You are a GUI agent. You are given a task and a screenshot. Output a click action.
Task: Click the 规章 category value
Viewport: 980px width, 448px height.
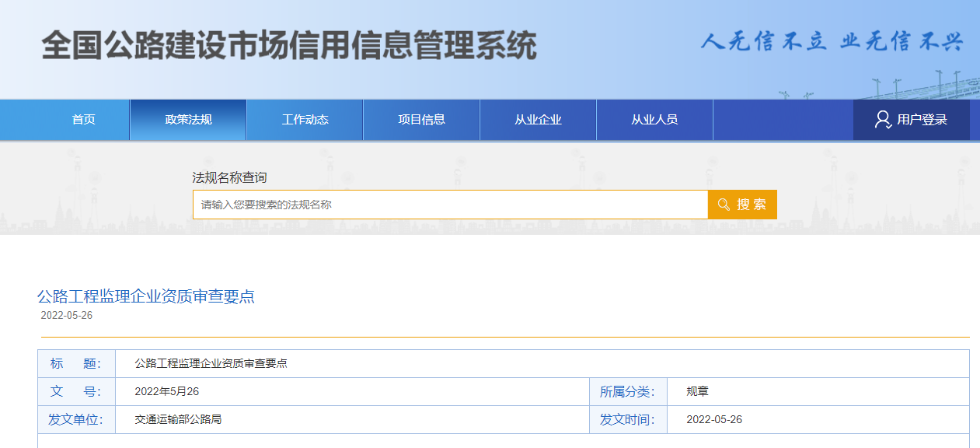tap(697, 391)
